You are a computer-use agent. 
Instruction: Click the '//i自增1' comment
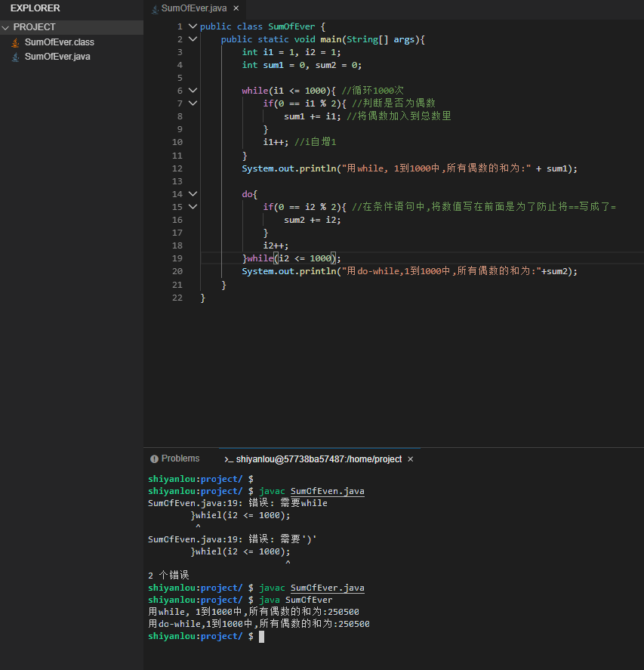[x=315, y=142]
